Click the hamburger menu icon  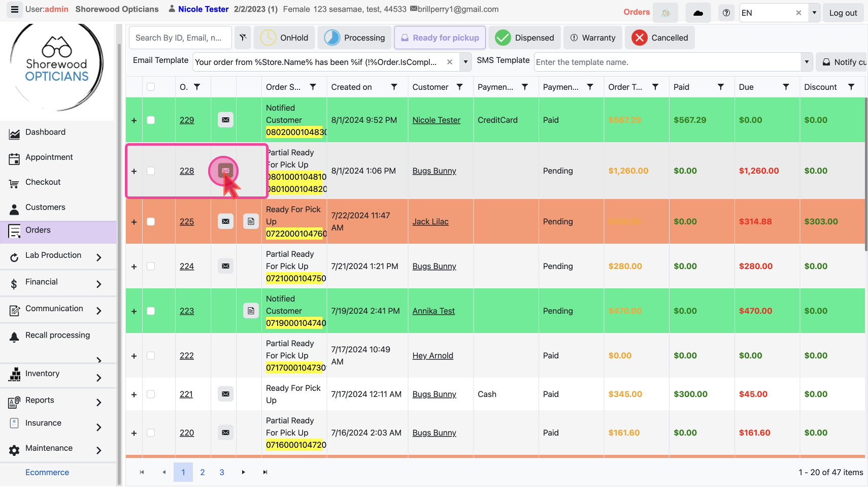pyautogui.click(x=14, y=10)
